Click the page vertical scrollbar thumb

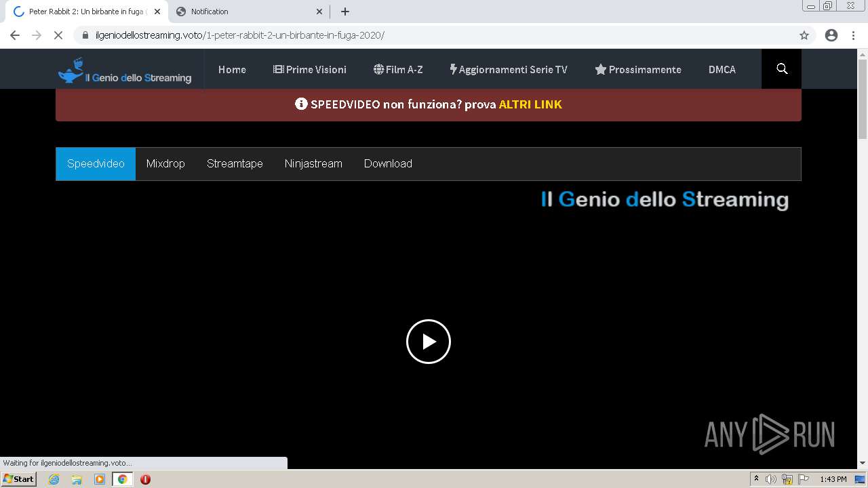pyautogui.click(x=863, y=98)
